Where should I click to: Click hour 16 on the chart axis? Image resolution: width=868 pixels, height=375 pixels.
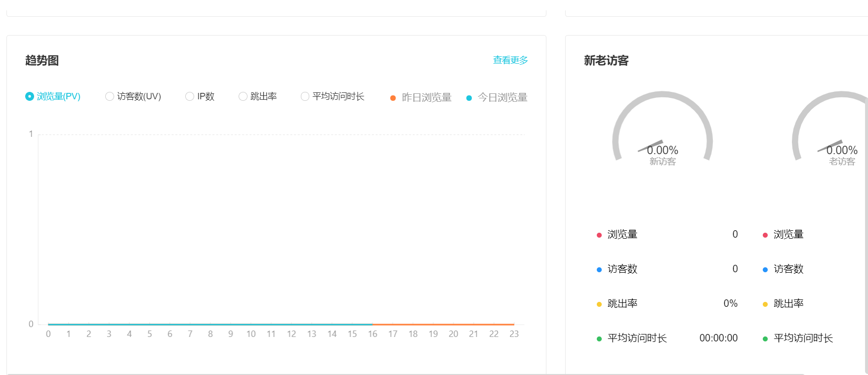372,334
